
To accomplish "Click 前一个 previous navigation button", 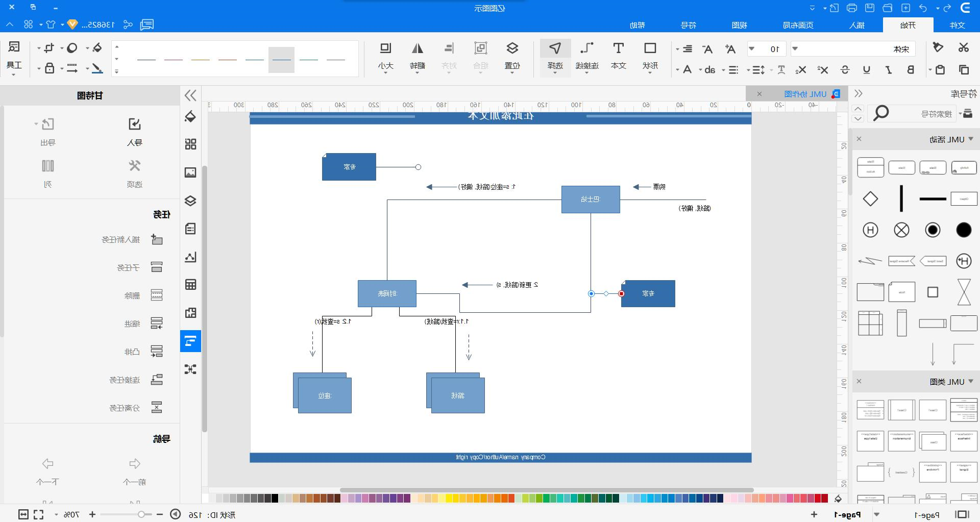I will point(134,470).
